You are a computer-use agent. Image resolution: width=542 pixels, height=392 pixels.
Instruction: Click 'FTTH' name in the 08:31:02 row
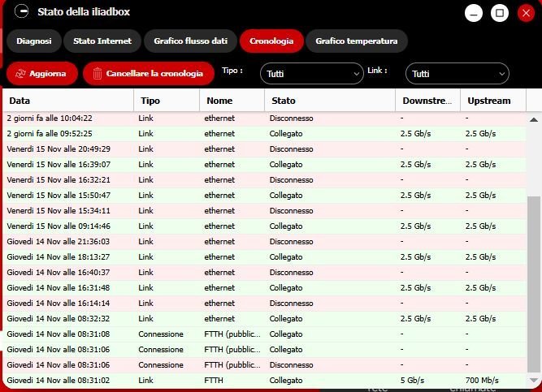pyautogui.click(x=214, y=381)
